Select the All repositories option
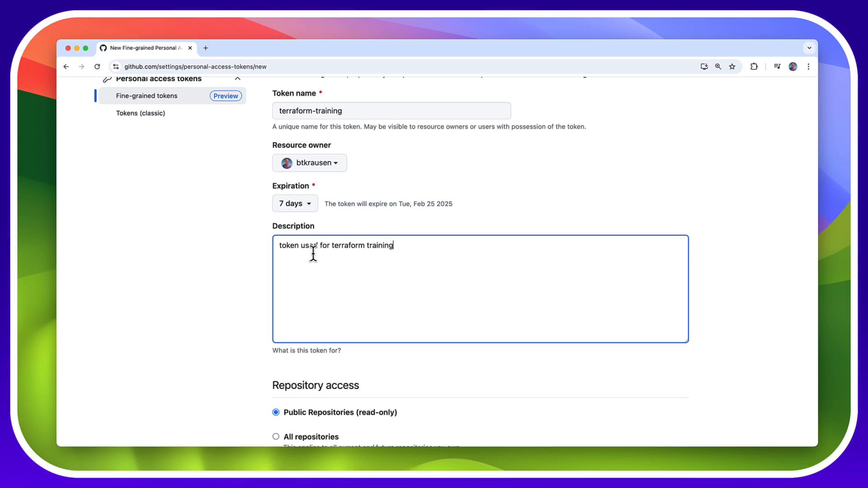 tap(276, 436)
